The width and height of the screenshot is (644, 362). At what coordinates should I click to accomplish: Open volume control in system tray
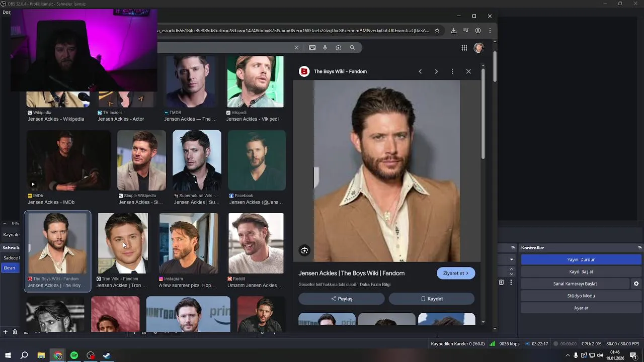point(600,355)
